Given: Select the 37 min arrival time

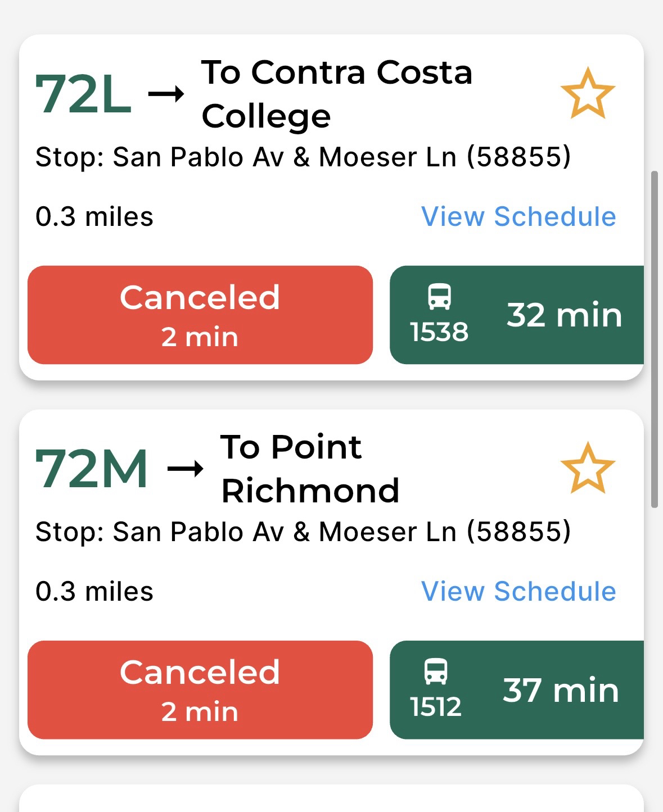Looking at the screenshot, I should [561, 690].
